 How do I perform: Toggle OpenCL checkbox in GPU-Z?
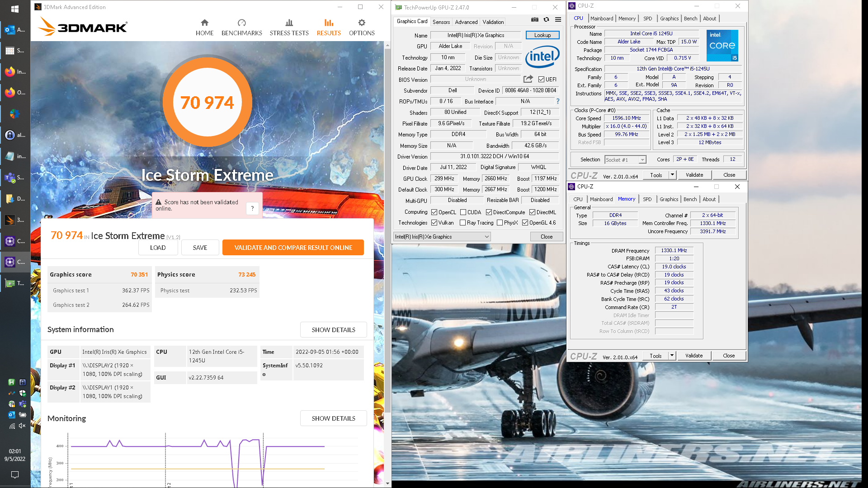coord(434,212)
